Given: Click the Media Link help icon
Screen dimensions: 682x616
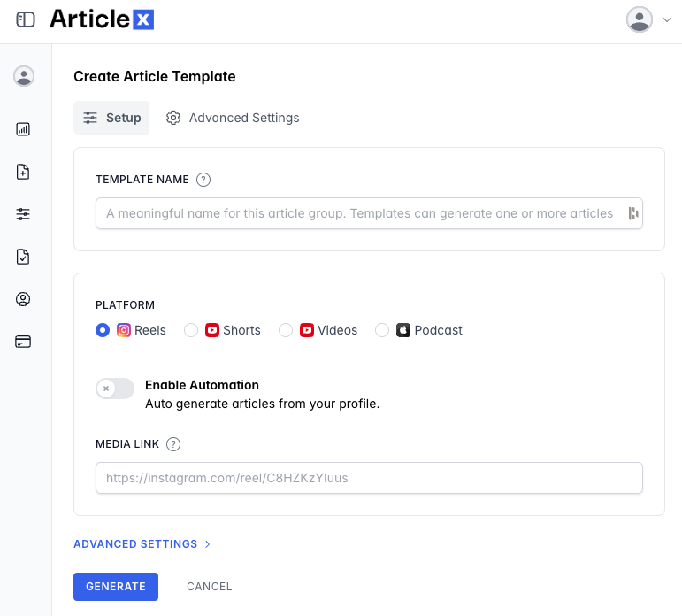Looking at the screenshot, I should click(x=173, y=444).
